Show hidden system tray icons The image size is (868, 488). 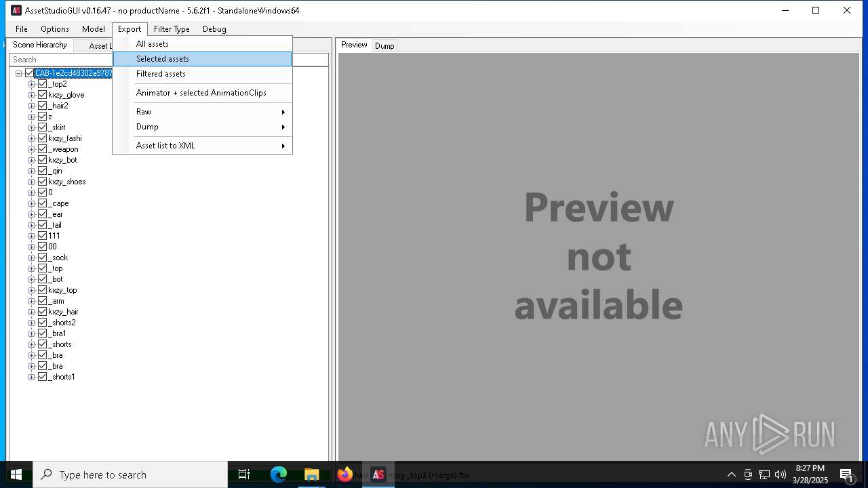pyautogui.click(x=731, y=474)
